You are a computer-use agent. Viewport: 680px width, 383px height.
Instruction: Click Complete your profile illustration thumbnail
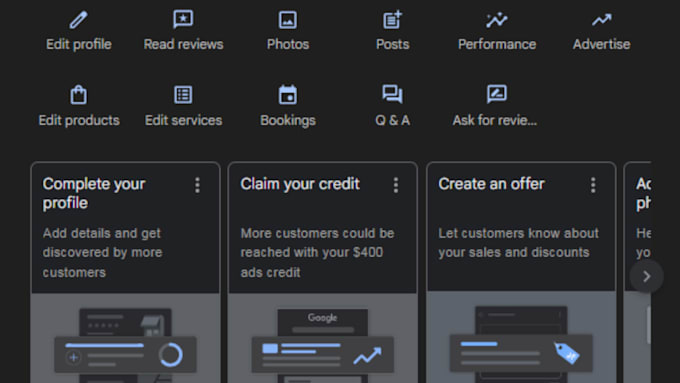pos(125,338)
